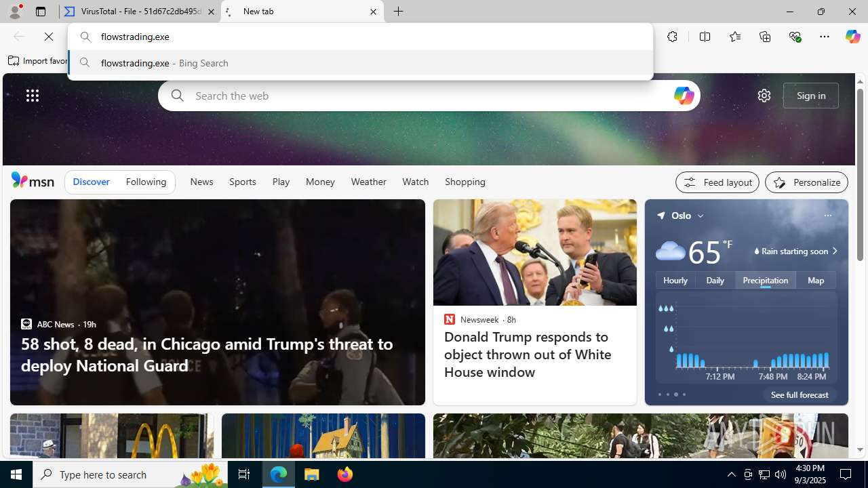Open Task View on taskbar

(x=244, y=474)
